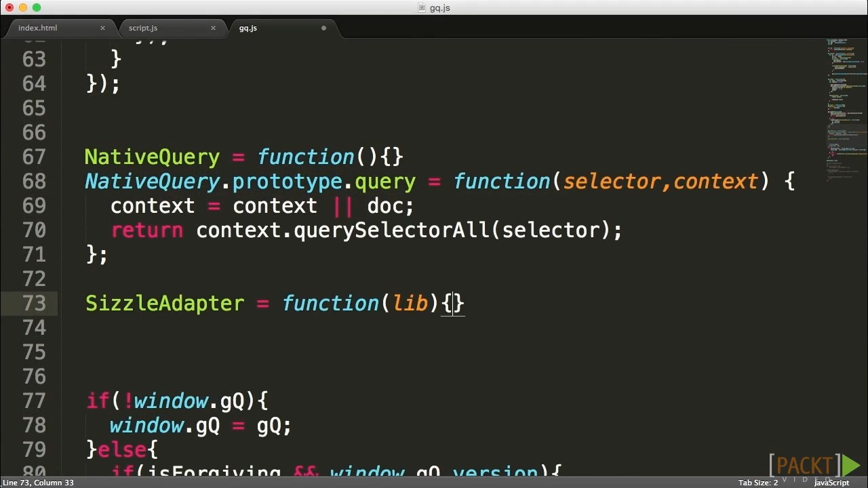This screenshot has height=488, width=868.
Task: Click the yellow minimize window button
Action: (x=22, y=7)
